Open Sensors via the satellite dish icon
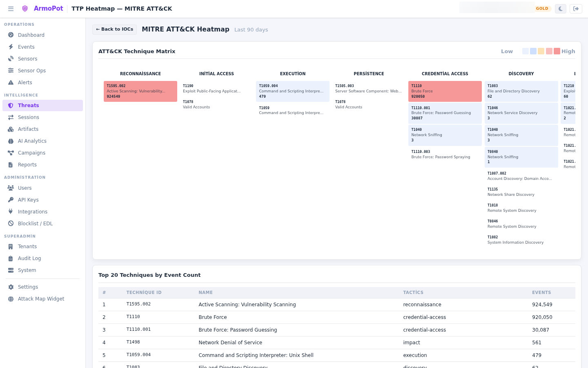Screen dimensions: 588x368 [11, 59]
